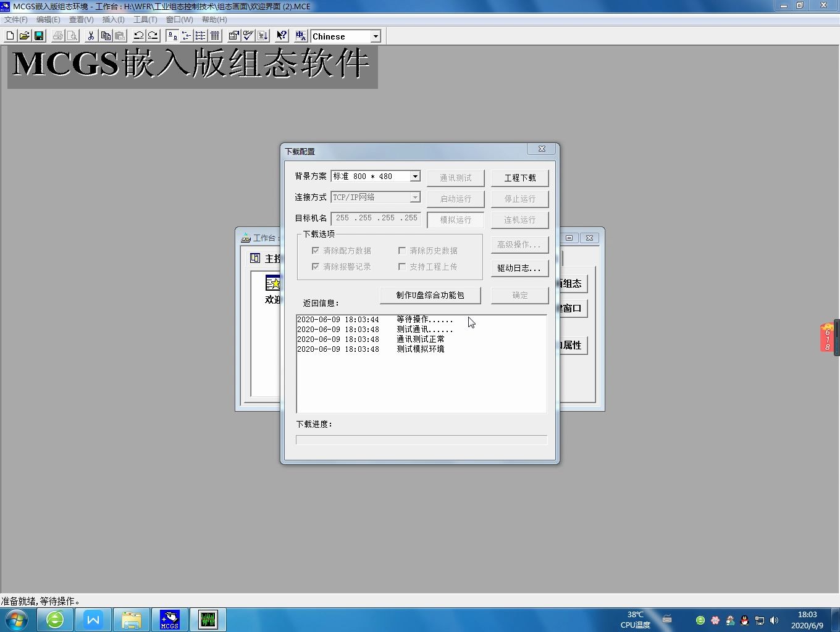Toggle the 清除配方数据 checkbox
The width and height of the screenshot is (840, 632).
[x=316, y=251]
